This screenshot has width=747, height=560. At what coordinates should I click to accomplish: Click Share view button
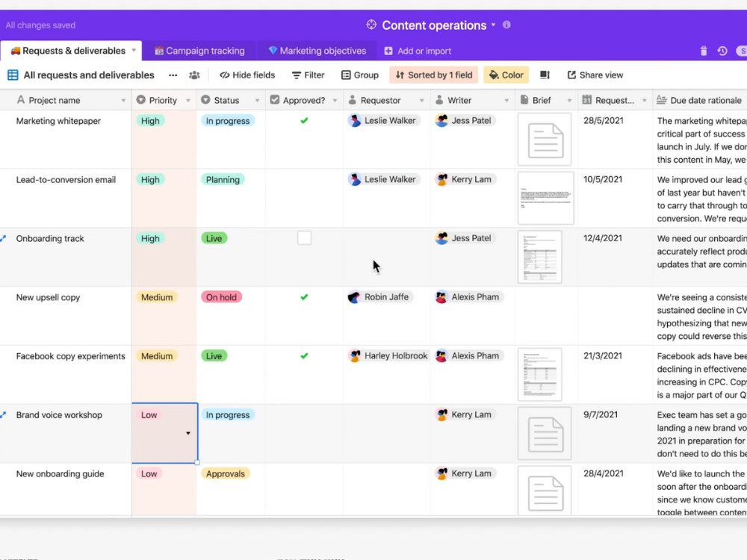coord(595,75)
